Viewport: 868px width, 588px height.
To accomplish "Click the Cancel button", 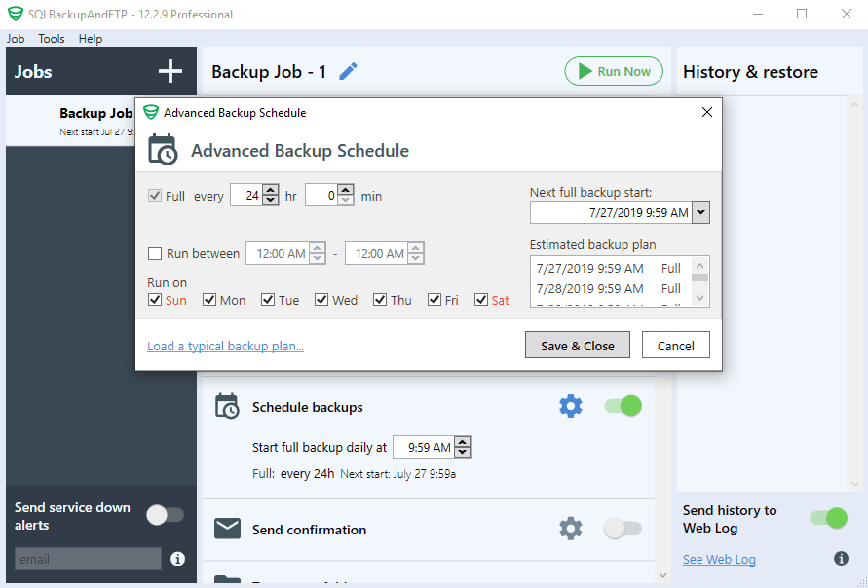I will point(675,346).
